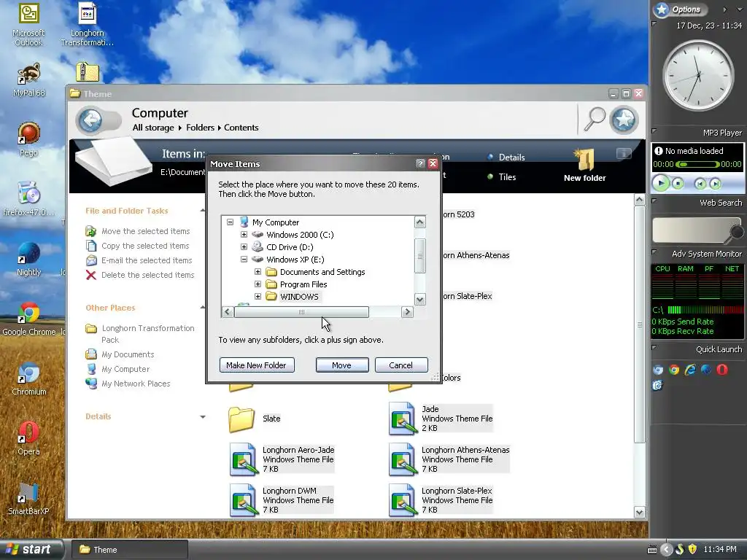Click previous track in MP3 Player
This screenshot has width=747, height=560.
[x=700, y=183]
